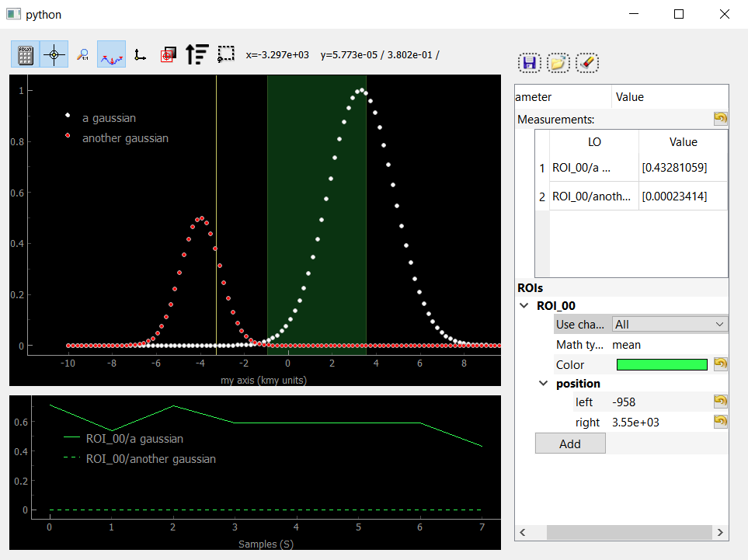
Task: Click the value cell [0.43281059]
Action: pyautogui.click(x=683, y=168)
